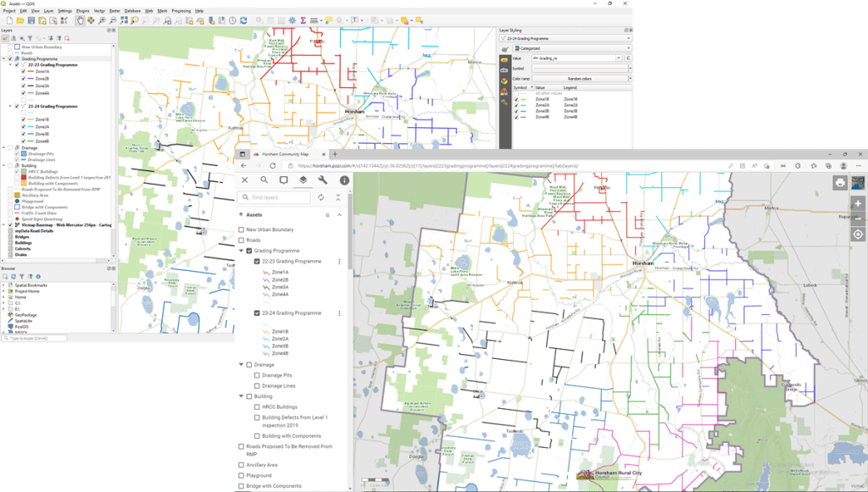Open the info icon in Pozi sidebar
The height and width of the screenshot is (492, 868).
[344, 180]
